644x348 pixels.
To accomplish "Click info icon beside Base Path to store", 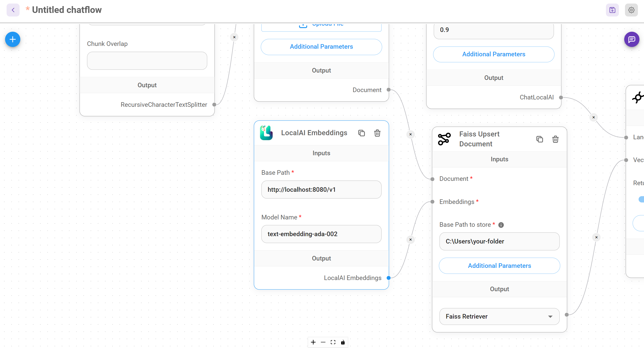I will (x=501, y=225).
